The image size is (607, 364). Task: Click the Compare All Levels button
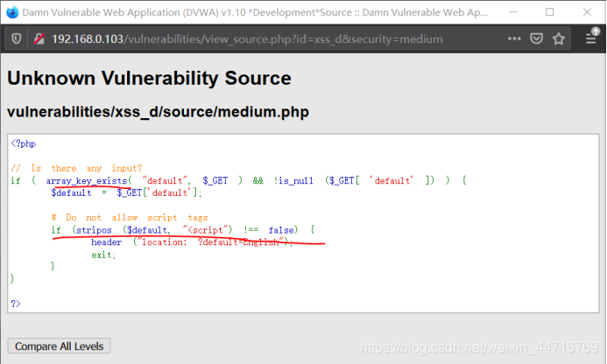(x=59, y=346)
